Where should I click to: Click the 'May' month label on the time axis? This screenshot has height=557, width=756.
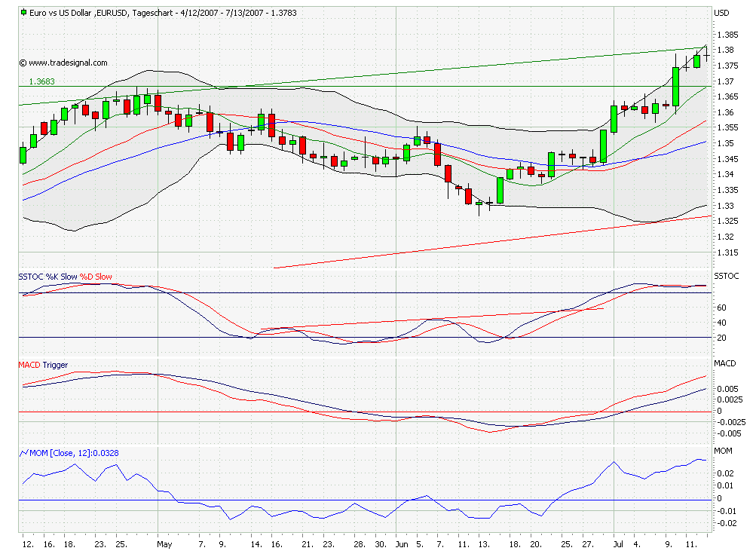pos(164,544)
